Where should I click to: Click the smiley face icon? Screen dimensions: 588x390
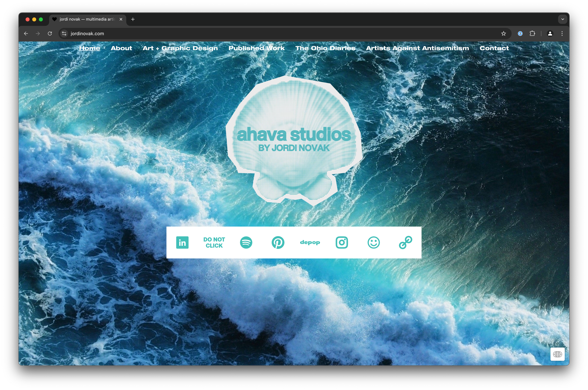pyautogui.click(x=373, y=243)
